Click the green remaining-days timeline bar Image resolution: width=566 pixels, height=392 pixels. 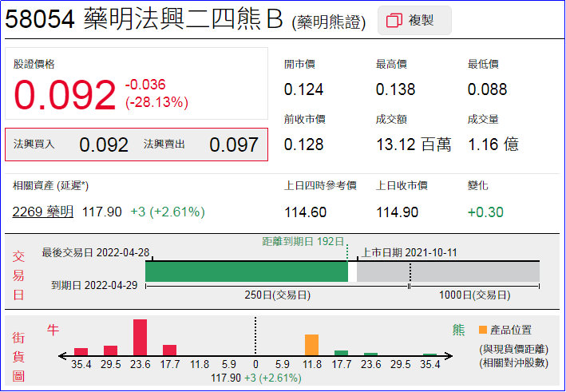(247, 271)
